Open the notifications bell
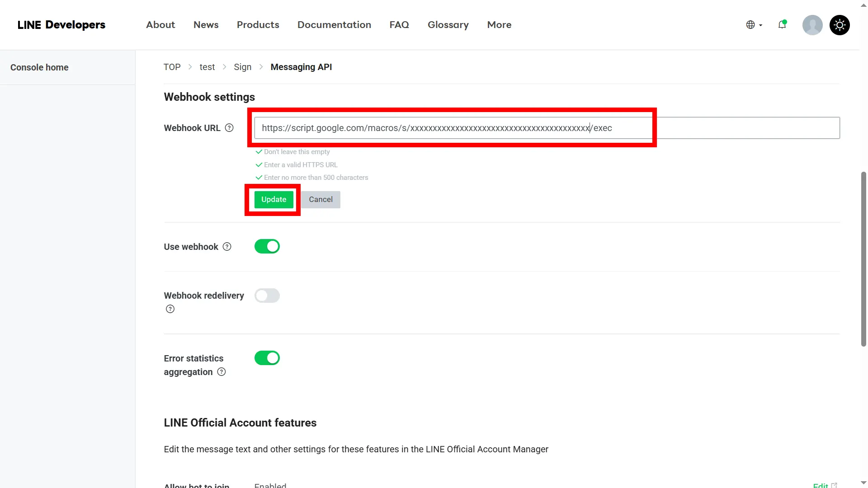868x488 pixels. (782, 25)
